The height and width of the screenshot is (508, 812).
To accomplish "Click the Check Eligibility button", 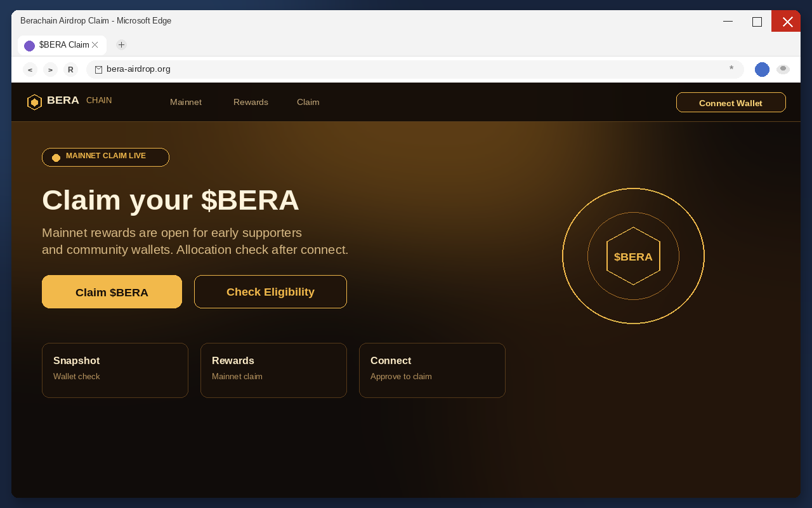I will click(270, 292).
